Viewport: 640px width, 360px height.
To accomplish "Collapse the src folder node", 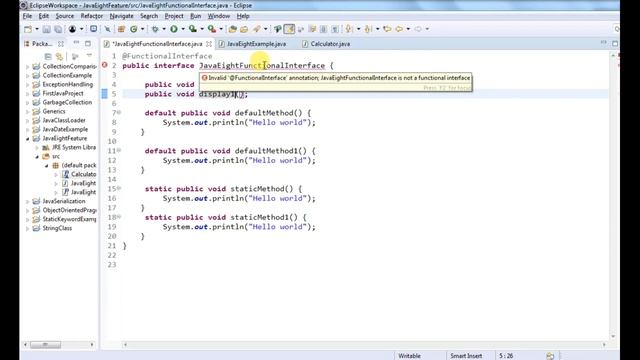I will (x=37, y=157).
